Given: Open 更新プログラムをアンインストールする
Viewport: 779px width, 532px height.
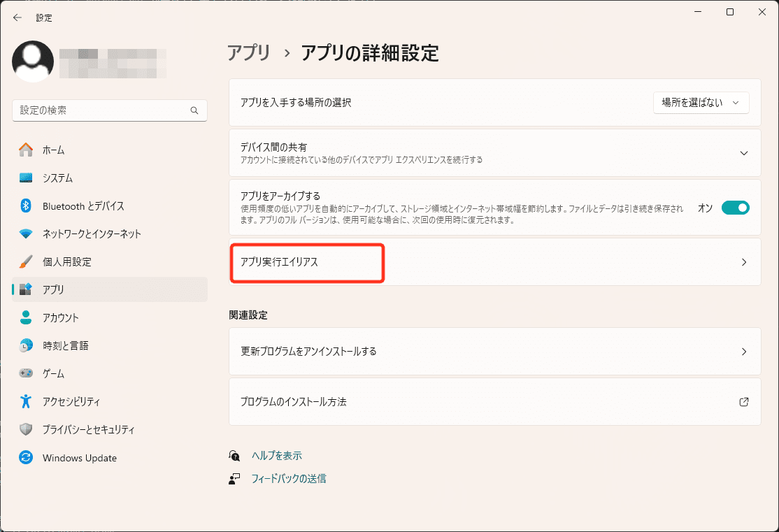Looking at the screenshot, I should [x=494, y=351].
